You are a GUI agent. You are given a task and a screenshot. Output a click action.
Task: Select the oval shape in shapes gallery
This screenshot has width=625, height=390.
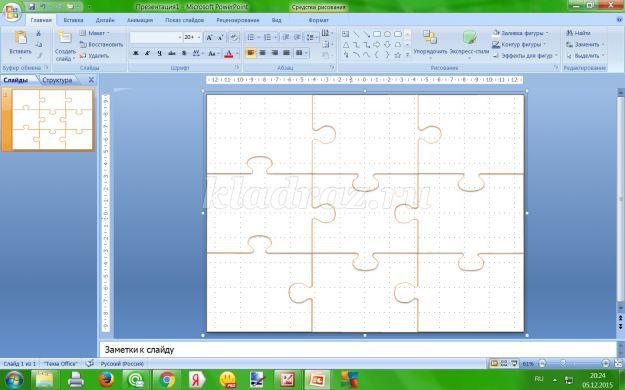click(x=387, y=34)
